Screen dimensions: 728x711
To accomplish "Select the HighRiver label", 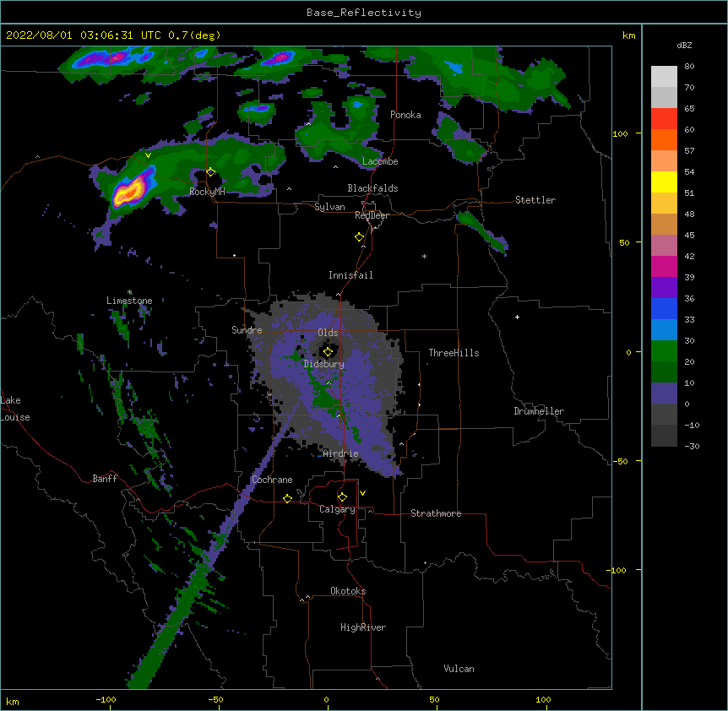I will (363, 627).
